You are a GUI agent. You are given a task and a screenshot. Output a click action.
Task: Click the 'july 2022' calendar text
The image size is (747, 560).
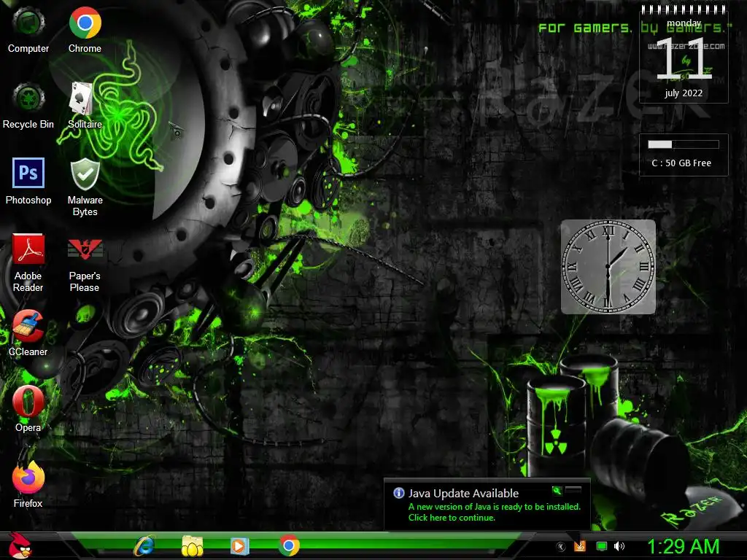tap(684, 93)
